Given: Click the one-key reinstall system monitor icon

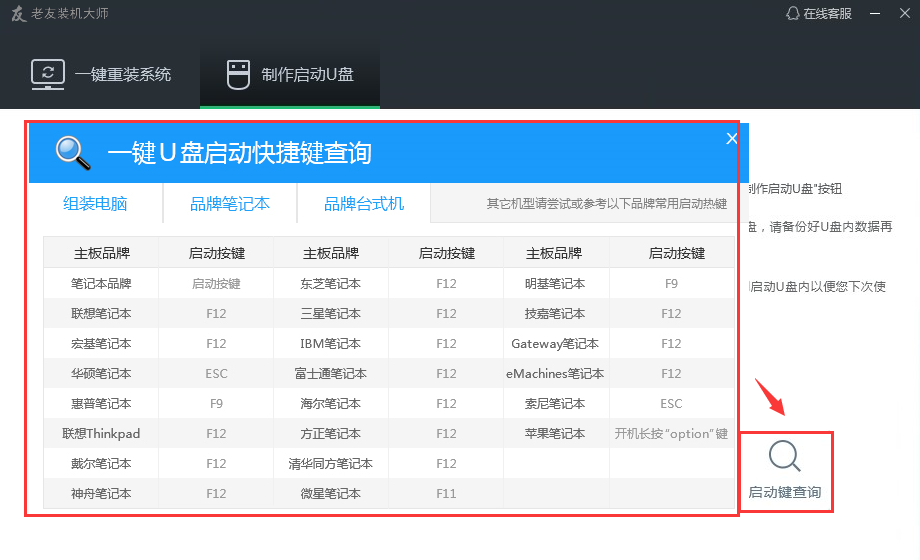Looking at the screenshot, I should click(x=48, y=75).
